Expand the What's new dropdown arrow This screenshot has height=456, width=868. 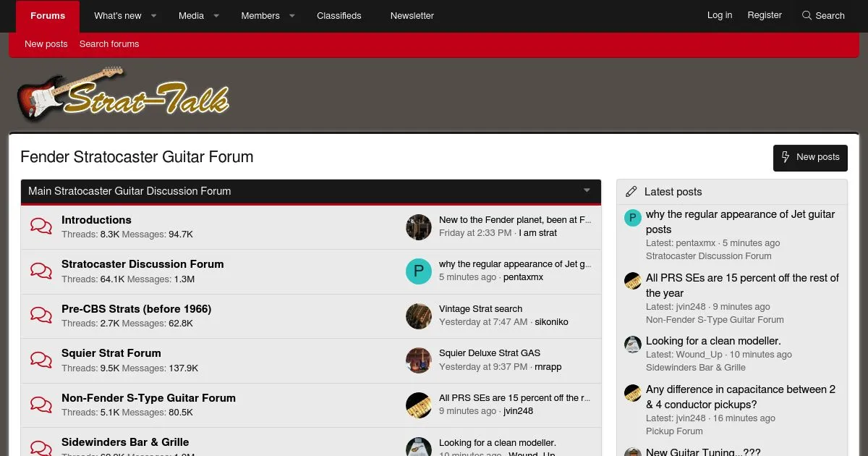click(x=153, y=16)
